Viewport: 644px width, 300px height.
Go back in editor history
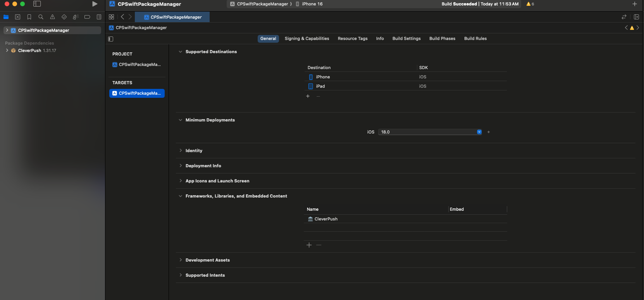pyautogui.click(x=122, y=17)
